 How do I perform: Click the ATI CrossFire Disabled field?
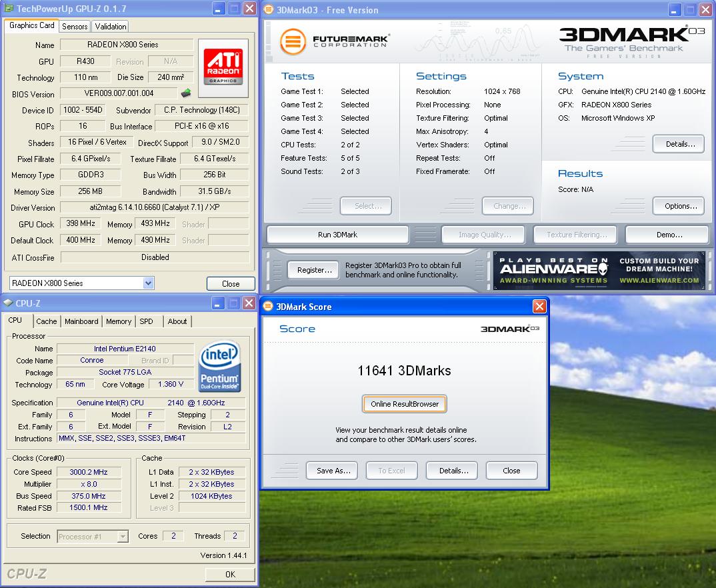pyautogui.click(x=155, y=257)
